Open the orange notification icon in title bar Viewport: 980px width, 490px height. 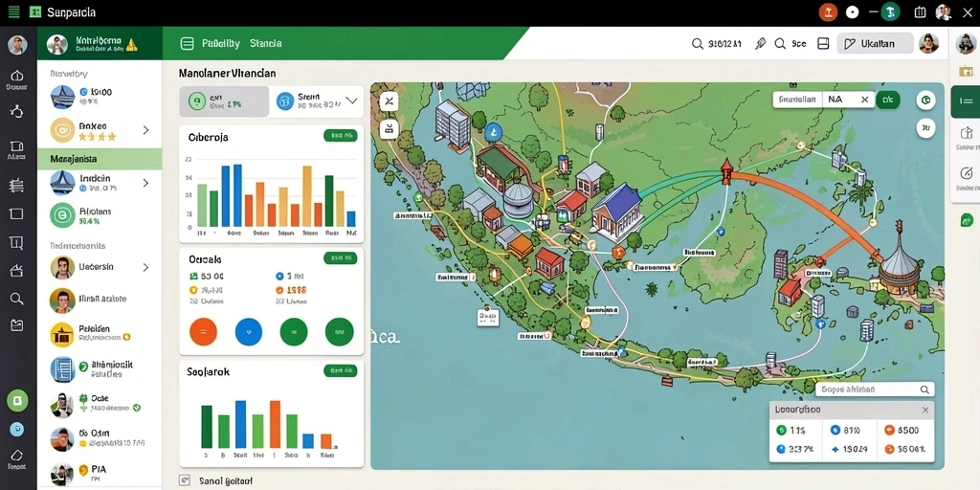pyautogui.click(x=828, y=12)
